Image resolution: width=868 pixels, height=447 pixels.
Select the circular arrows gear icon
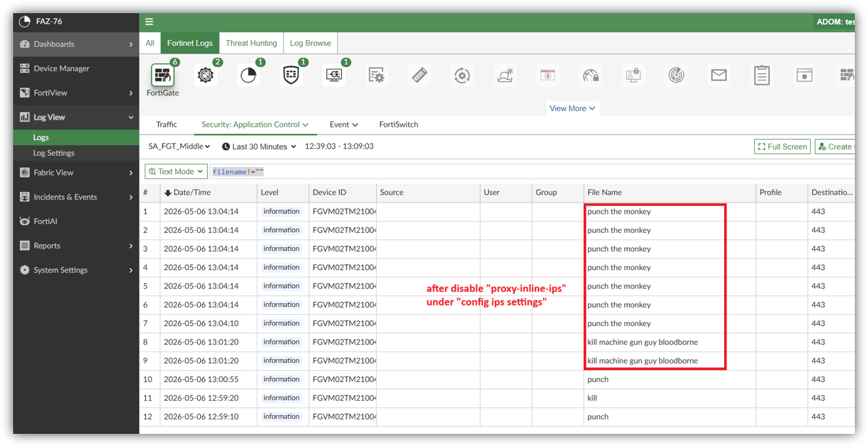coord(462,76)
